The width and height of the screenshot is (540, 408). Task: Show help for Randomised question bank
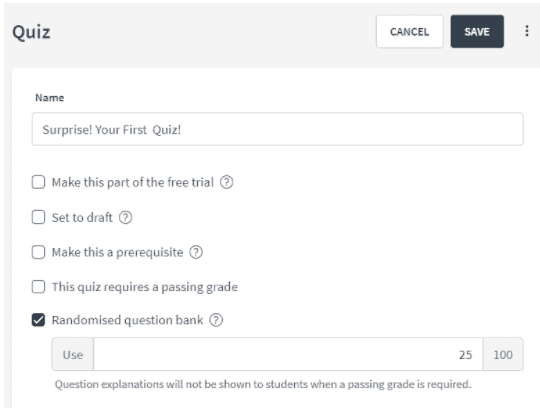tap(216, 320)
